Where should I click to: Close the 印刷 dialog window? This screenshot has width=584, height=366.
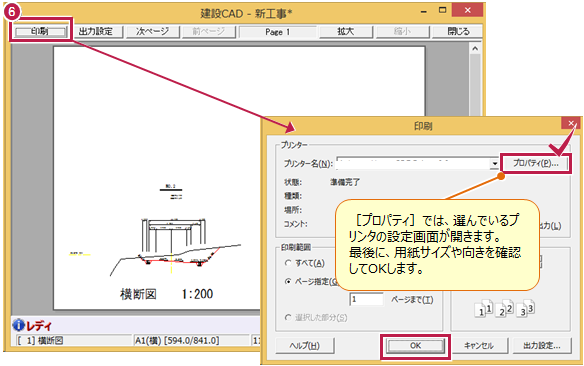pyautogui.click(x=571, y=123)
